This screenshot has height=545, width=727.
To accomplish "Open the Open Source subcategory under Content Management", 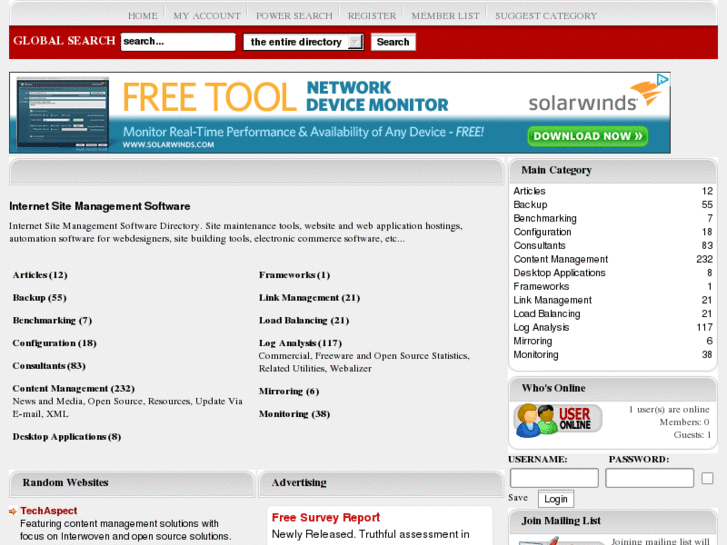I will pyautogui.click(x=115, y=401).
